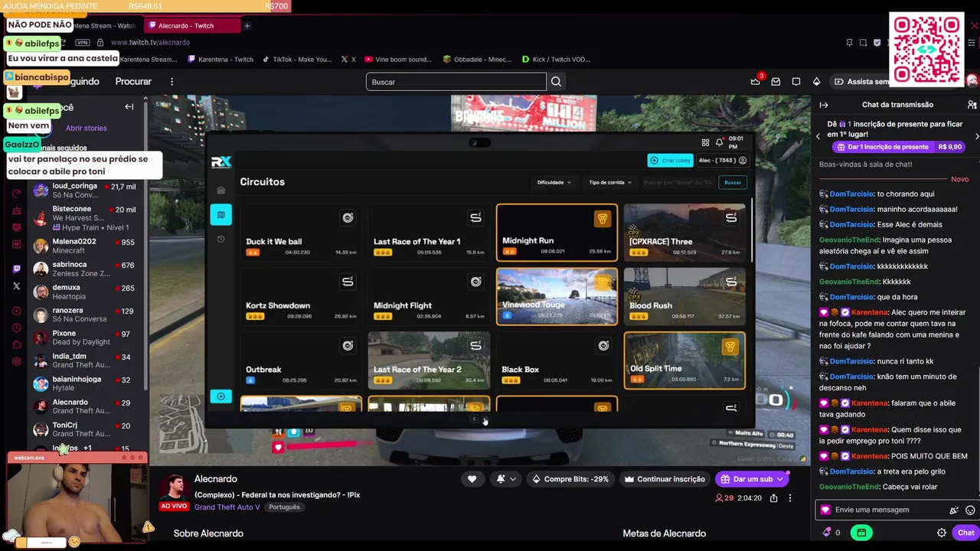Click the channel points green chest button
Viewport: 980px width, 551px height.
click(861, 533)
